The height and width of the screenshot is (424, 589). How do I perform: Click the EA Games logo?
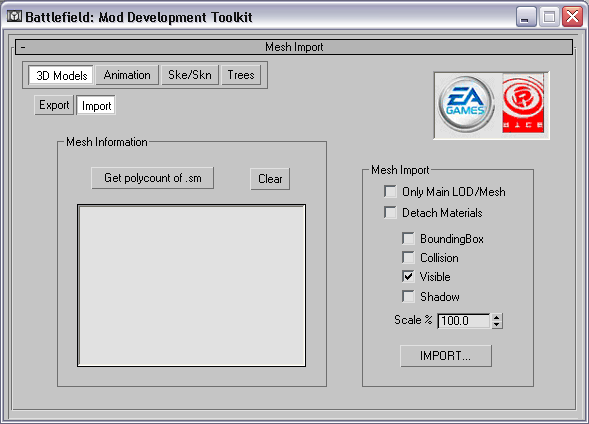466,104
